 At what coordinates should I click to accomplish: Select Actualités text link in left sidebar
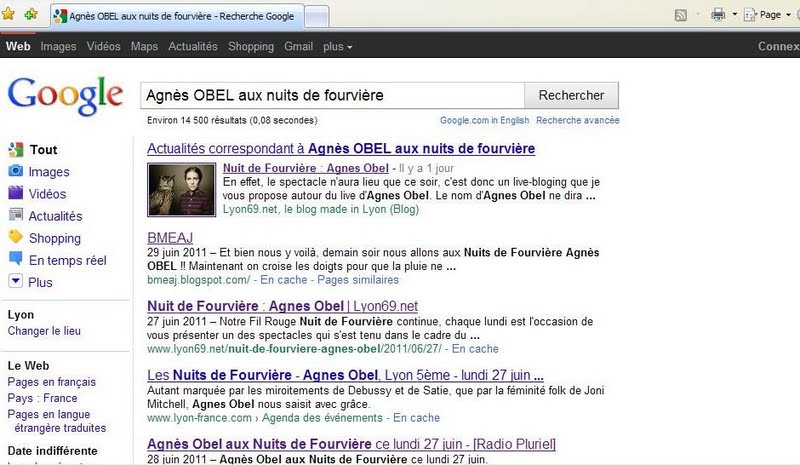55,216
